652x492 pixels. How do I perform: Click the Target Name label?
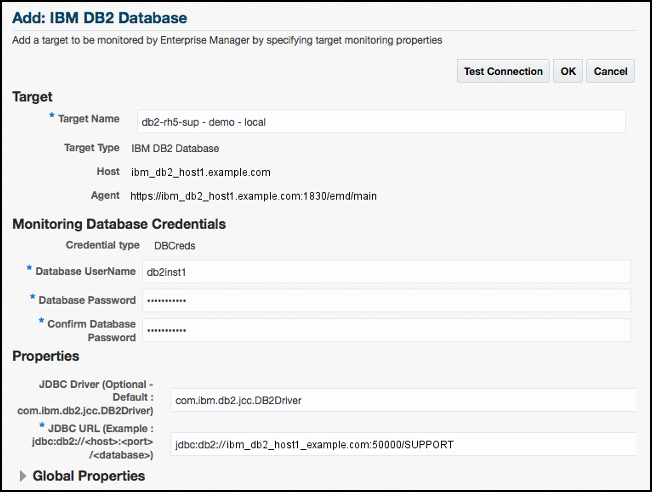pyautogui.click(x=89, y=119)
